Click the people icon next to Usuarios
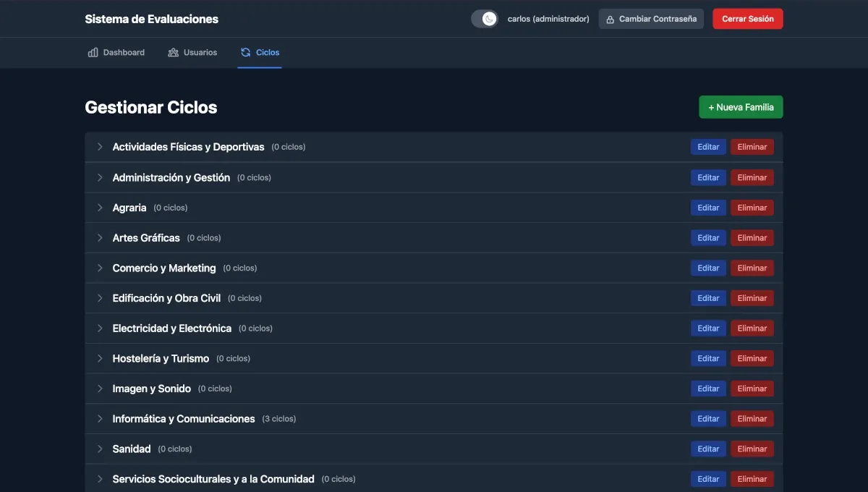Image resolution: width=868 pixels, height=492 pixels. coord(172,51)
